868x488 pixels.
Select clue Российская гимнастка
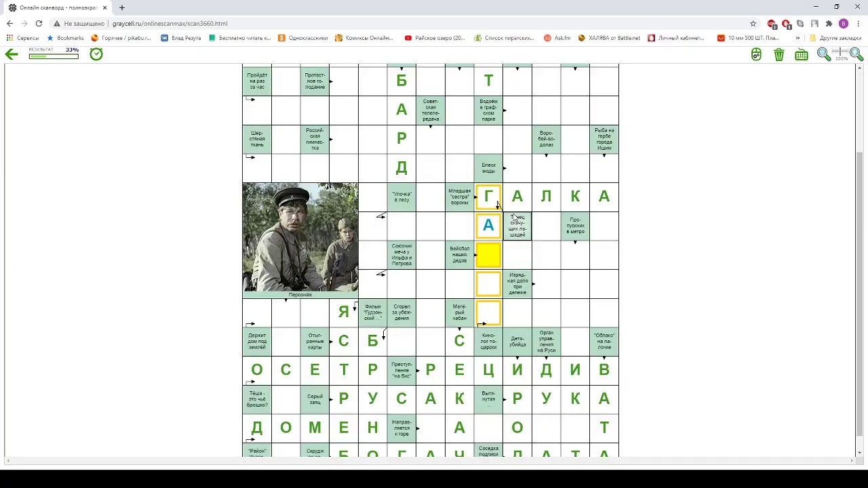tap(315, 139)
